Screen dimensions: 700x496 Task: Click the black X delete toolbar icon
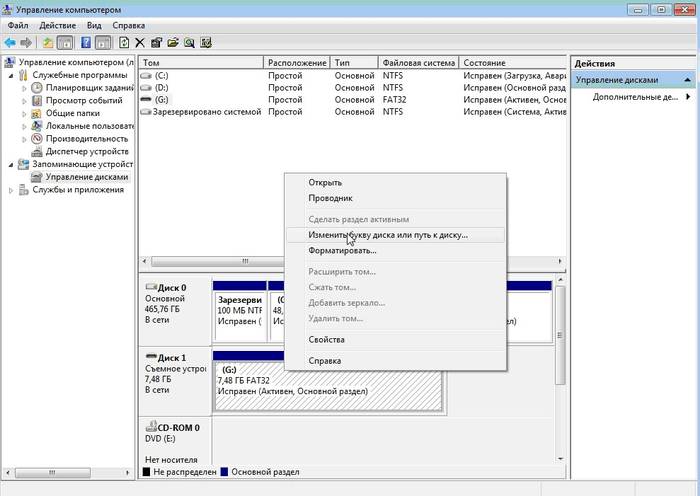140,43
